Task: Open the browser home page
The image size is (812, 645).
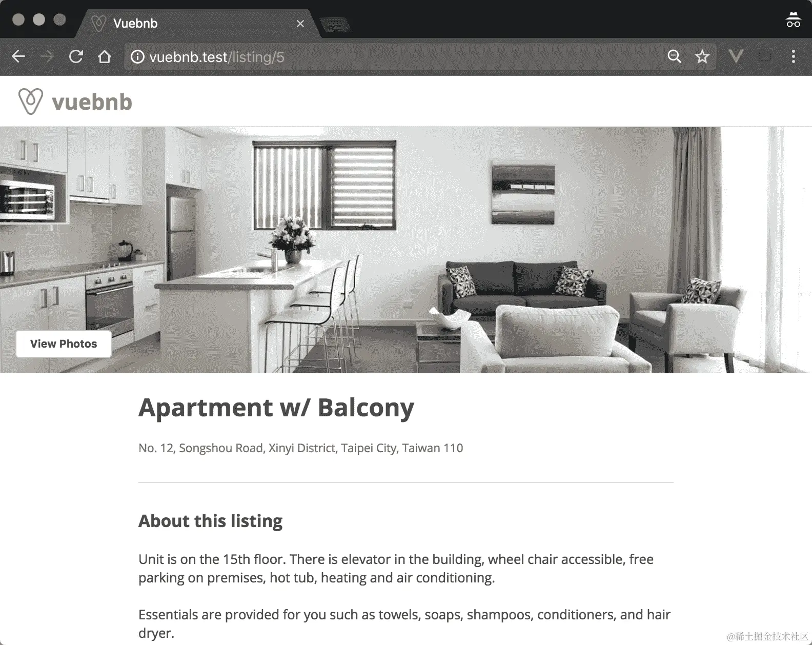Action: [105, 56]
